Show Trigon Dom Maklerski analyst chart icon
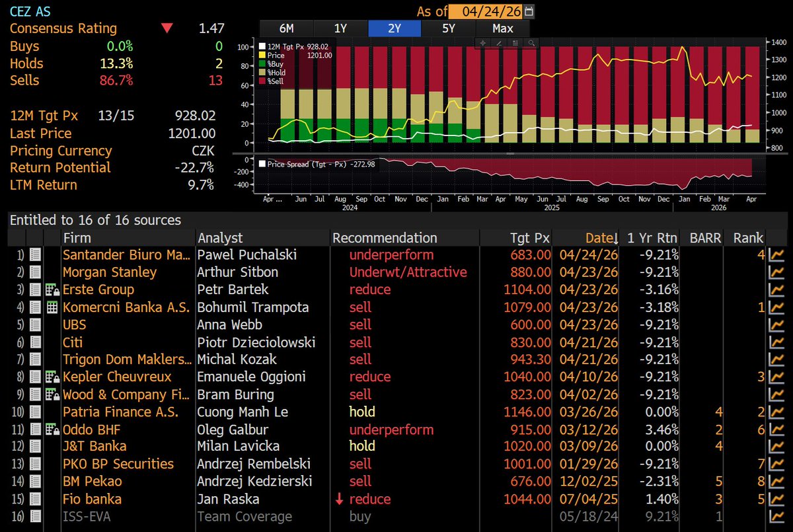 point(777,360)
